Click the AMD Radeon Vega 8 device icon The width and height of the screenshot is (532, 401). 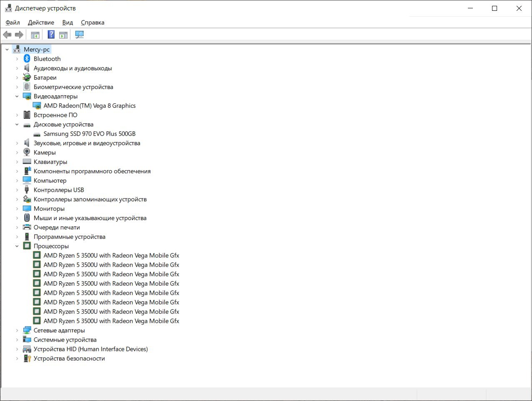coord(37,106)
